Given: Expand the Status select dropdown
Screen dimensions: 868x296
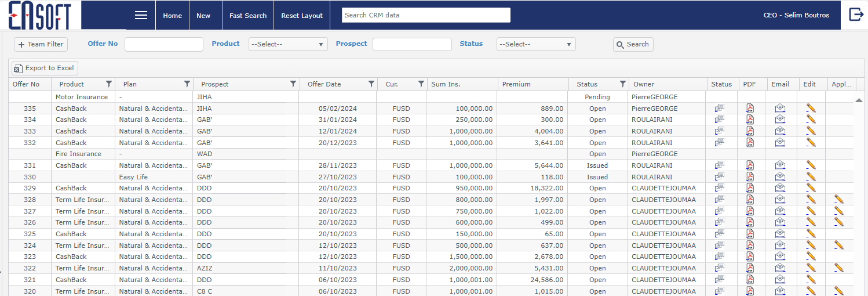Looking at the screenshot, I should click(x=536, y=44).
